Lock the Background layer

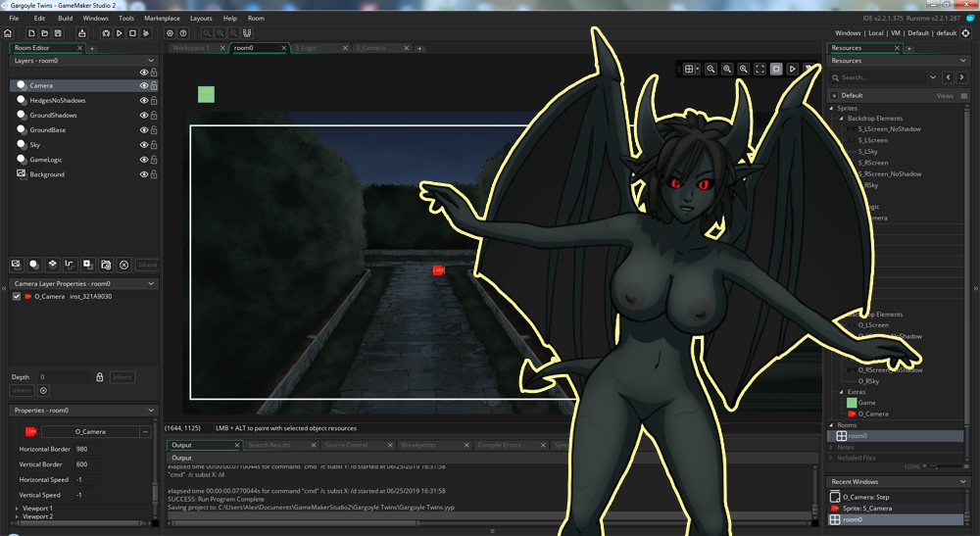(154, 174)
